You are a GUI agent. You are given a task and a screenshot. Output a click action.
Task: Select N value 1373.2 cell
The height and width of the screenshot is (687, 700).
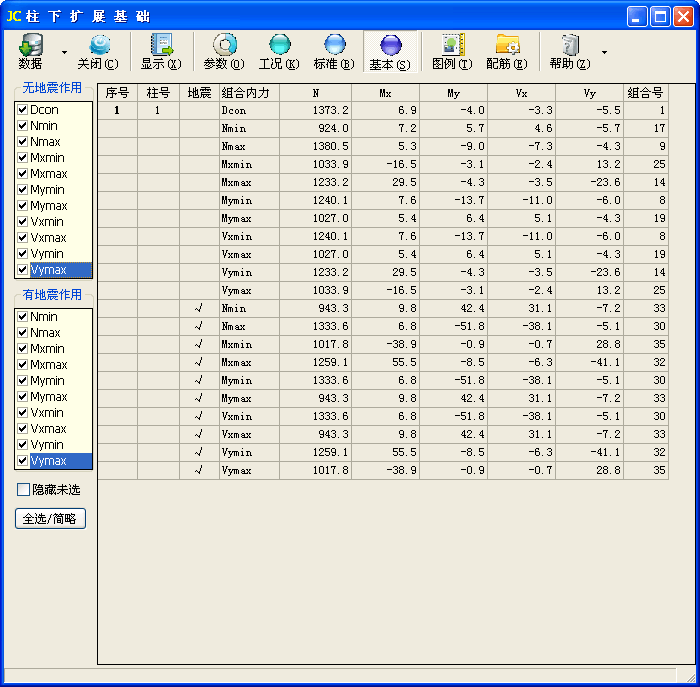[316, 110]
